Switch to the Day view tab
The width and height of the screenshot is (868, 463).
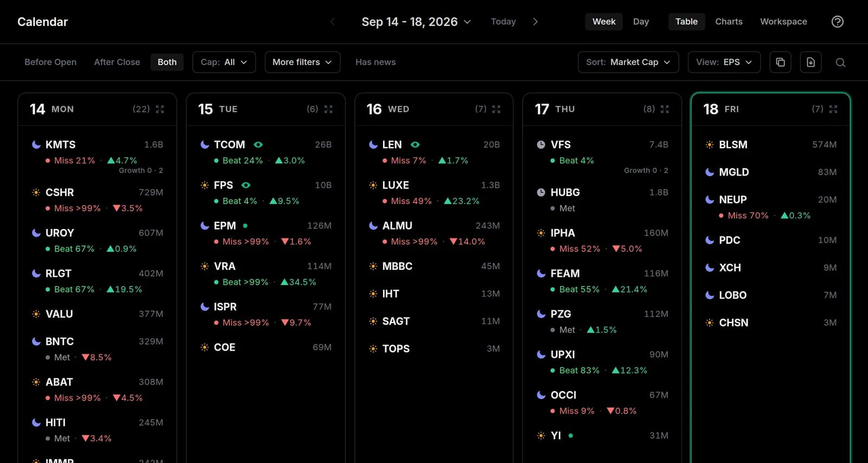tap(641, 22)
